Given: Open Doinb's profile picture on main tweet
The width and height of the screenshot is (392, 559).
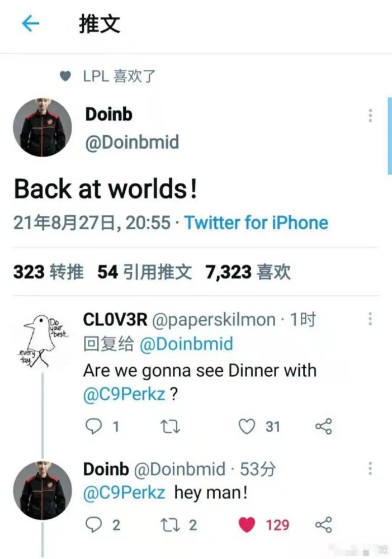Looking at the screenshot, I should click(42, 127).
